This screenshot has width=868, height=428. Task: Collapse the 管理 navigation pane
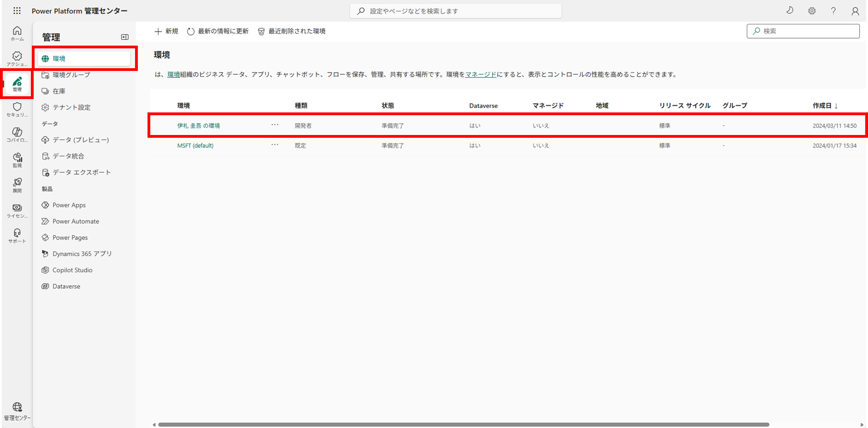(x=124, y=37)
